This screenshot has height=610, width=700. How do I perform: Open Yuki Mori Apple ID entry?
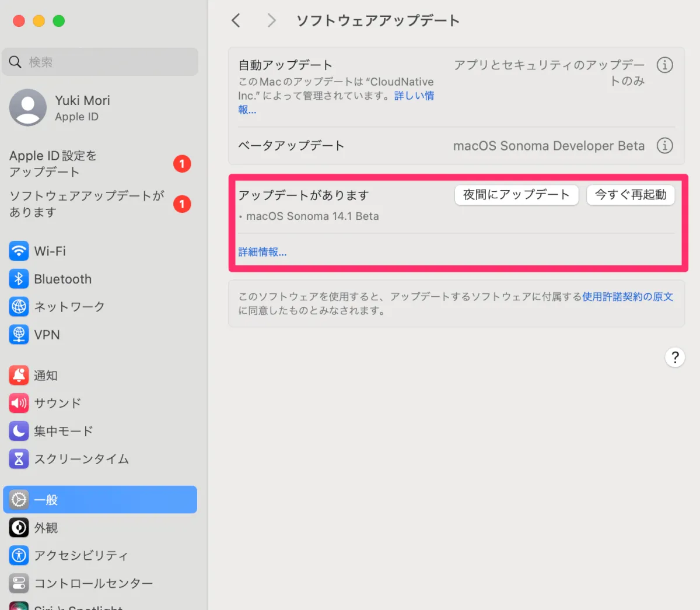[x=100, y=108]
